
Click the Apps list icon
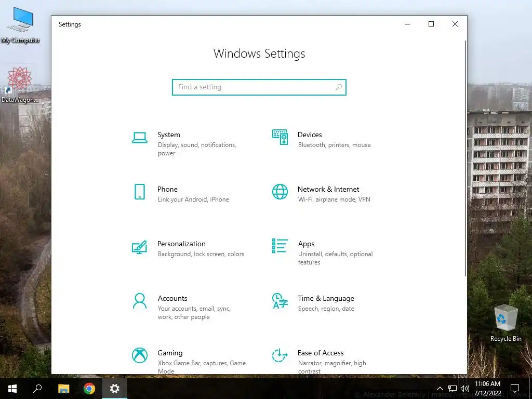pos(280,246)
